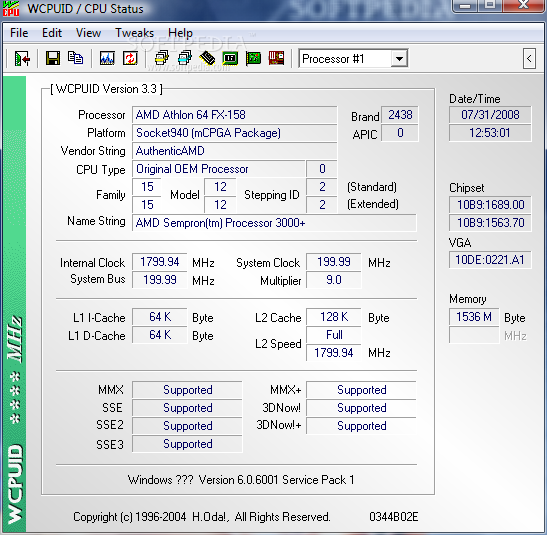Click the MMX+ Supported field
This screenshot has height=535, width=547.
click(x=361, y=390)
